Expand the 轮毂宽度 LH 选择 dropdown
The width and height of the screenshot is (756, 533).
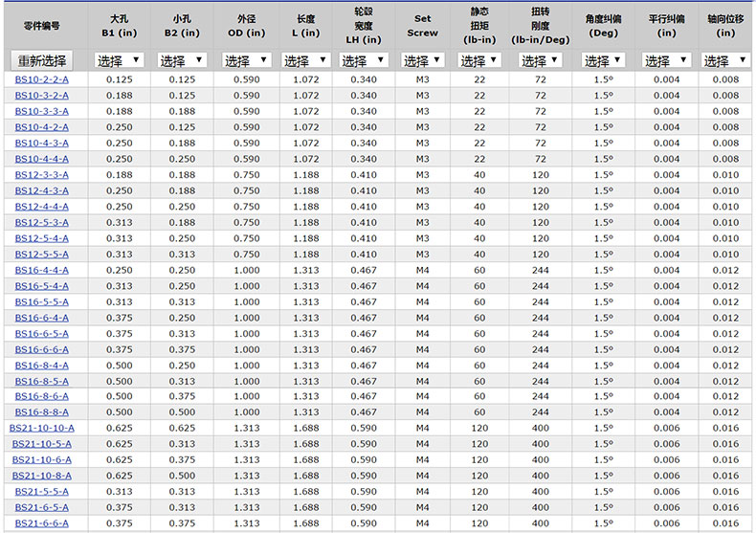(363, 60)
